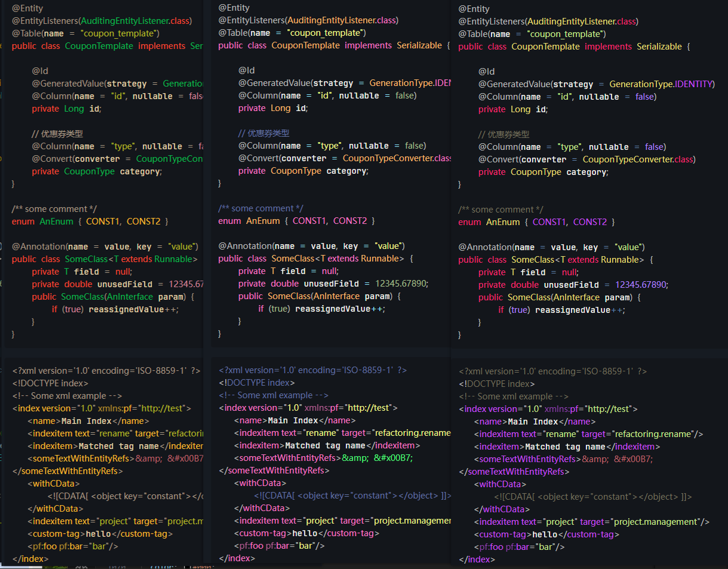Viewport: 728px width, 569px height.
Task: Click <custom-tag>hello</custom-tag> in the middle panel
Action: click(307, 533)
